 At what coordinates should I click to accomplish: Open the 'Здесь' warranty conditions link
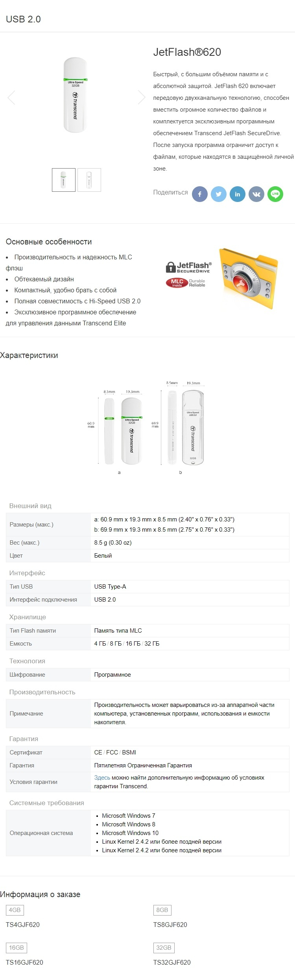(102, 777)
